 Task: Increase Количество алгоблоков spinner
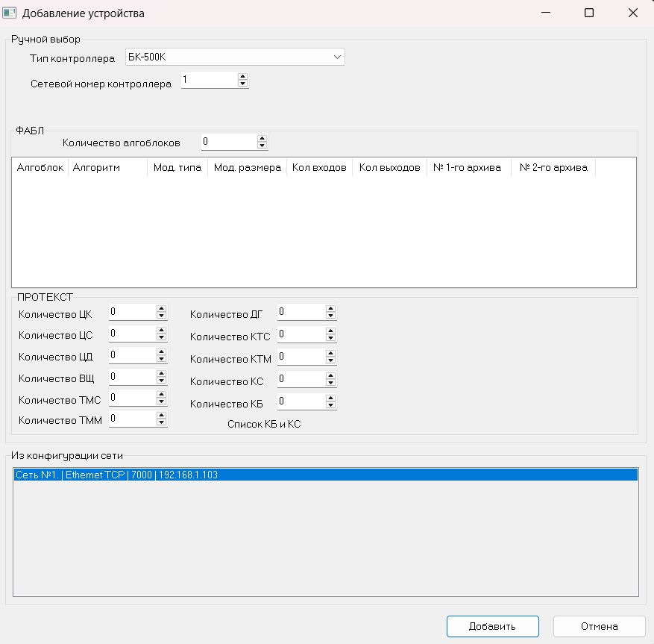click(x=262, y=138)
